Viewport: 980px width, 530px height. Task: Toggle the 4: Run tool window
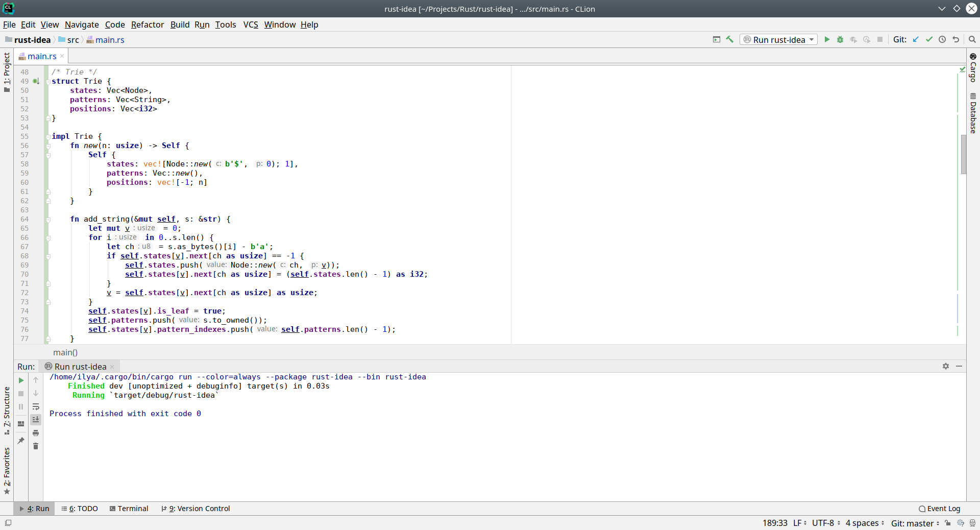click(34, 509)
